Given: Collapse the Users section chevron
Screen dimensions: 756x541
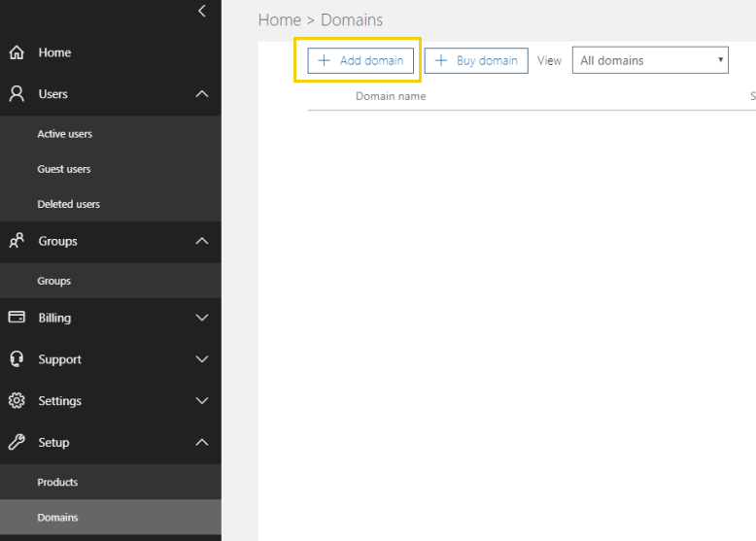Looking at the screenshot, I should 202,94.
